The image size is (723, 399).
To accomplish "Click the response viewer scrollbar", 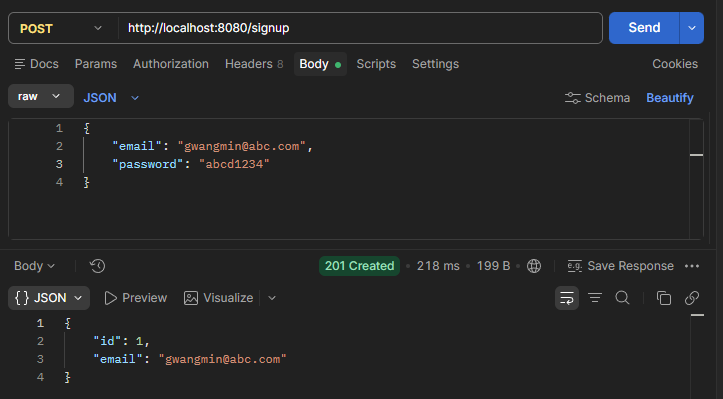I will [x=697, y=356].
